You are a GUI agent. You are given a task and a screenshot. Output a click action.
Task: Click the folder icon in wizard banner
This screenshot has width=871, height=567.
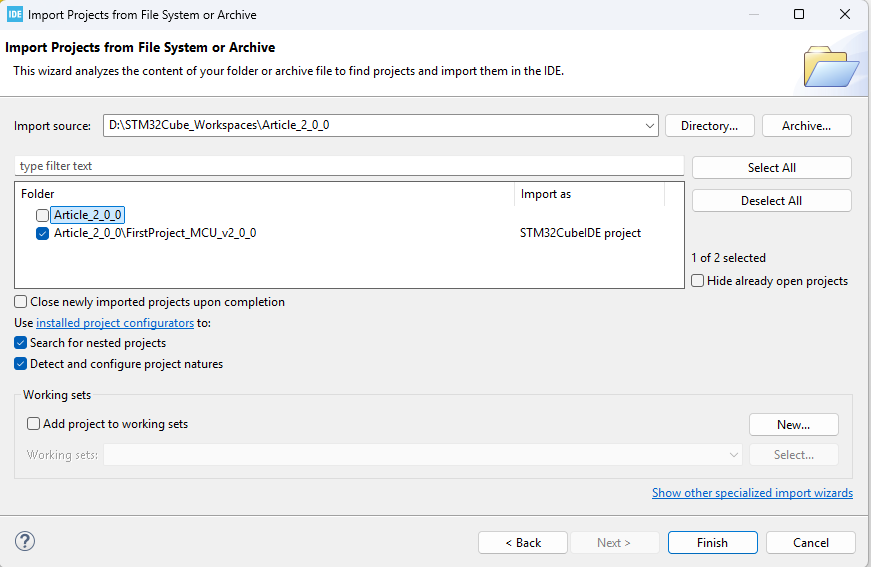[x=830, y=67]
